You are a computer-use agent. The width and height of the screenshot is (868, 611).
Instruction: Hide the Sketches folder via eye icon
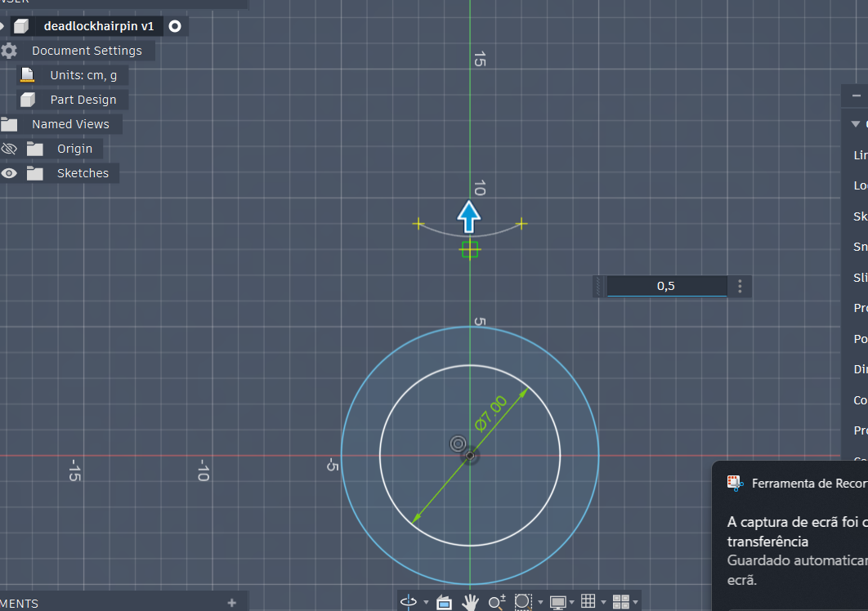[9, 173]
